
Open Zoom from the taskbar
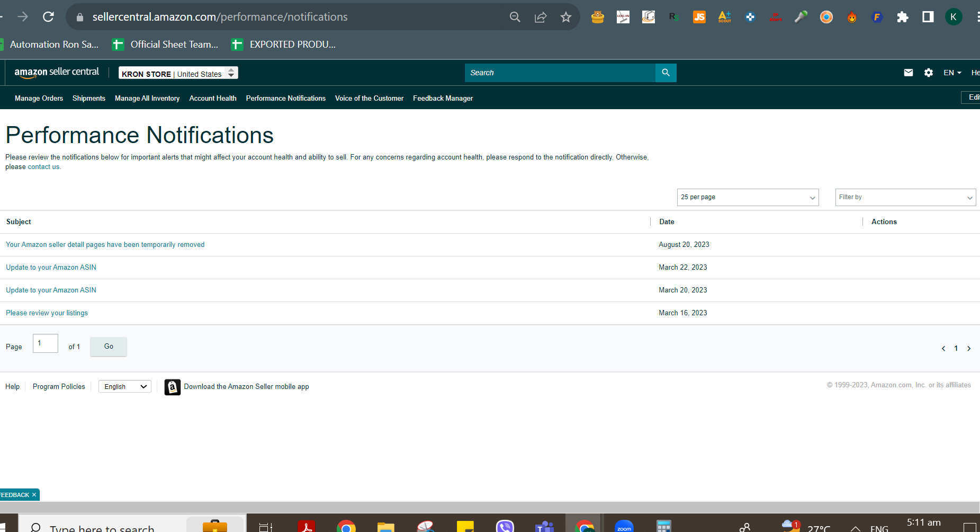pyautogui.click(x=624, y=526)
